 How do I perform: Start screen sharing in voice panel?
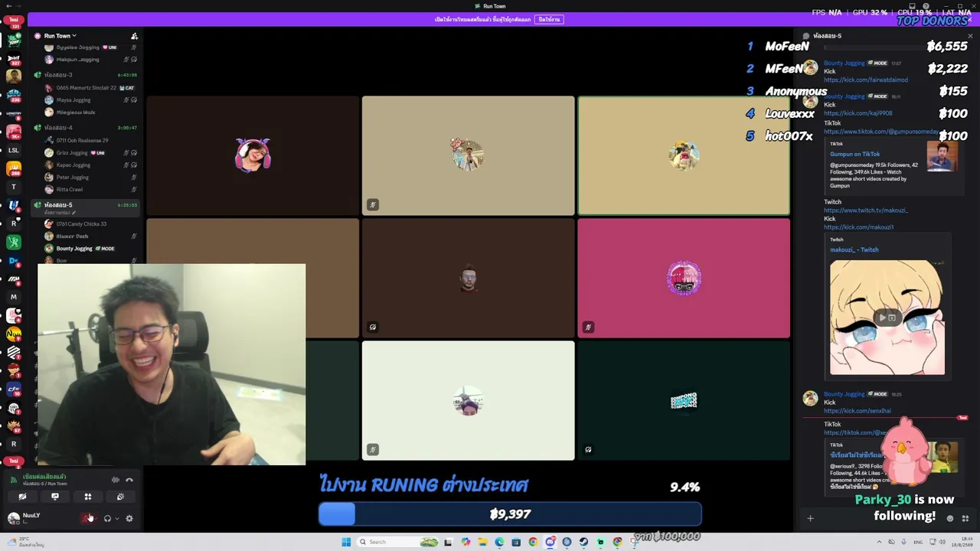pos(55,497)
